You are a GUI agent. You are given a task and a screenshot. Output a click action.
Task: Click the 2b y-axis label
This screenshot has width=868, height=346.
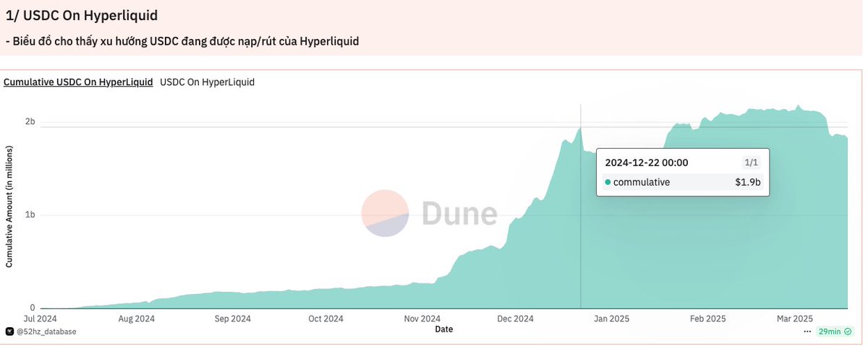[x=30, y=121]
